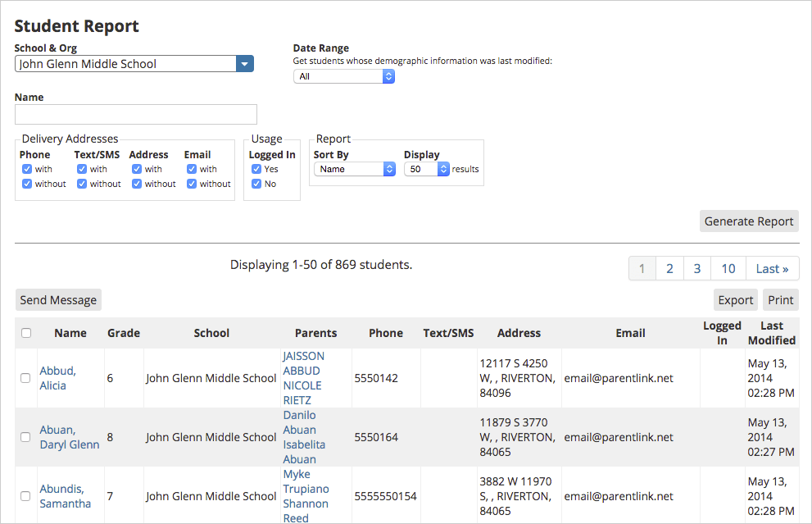Print the student report

(780, 299)
